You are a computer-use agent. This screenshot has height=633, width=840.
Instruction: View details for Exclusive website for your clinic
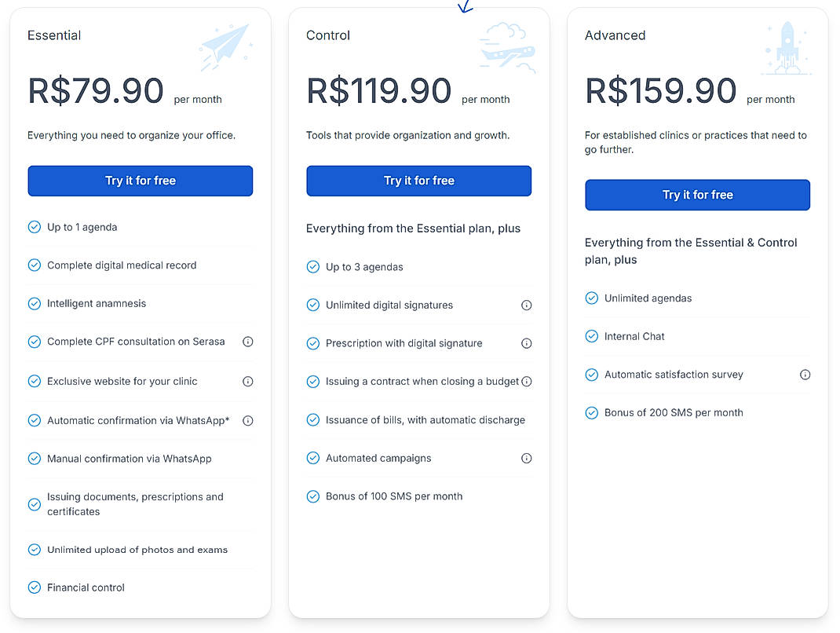pos(248,381)
